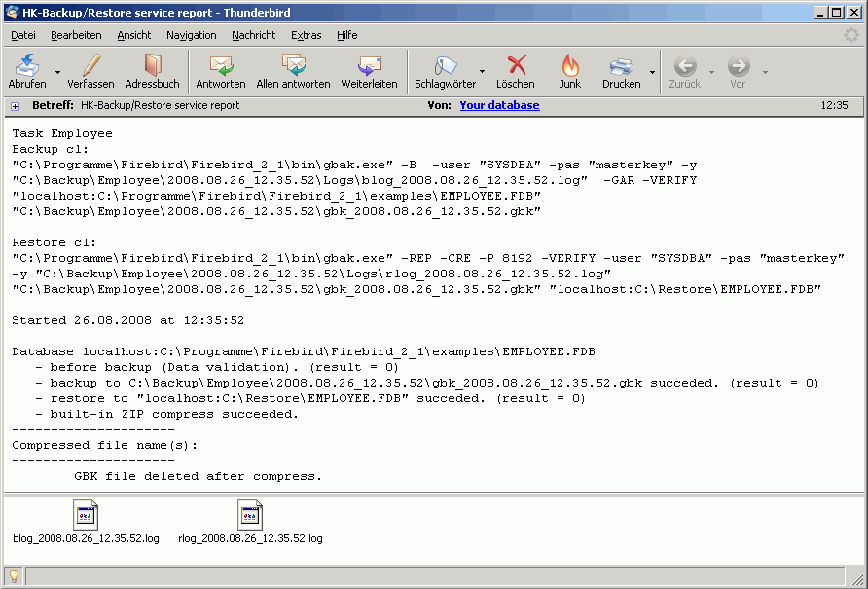Expand the message header details
This screenshot has height=589, width=868.
pos(15,106)
